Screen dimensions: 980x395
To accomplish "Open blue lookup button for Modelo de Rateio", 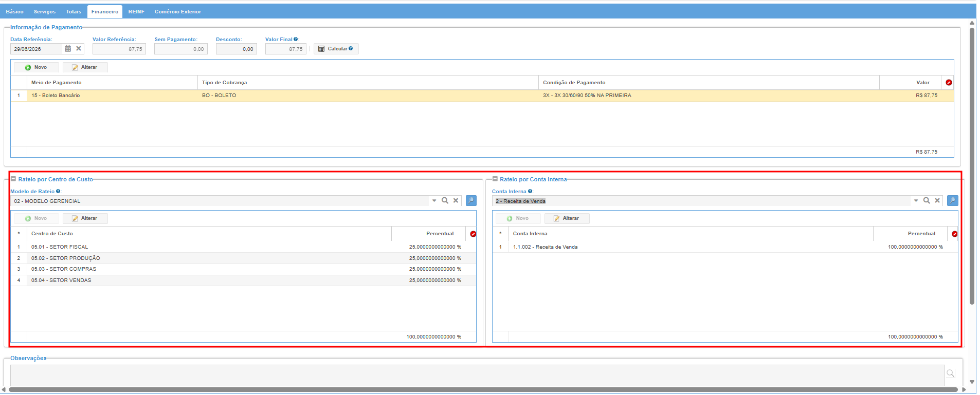I will (471, 201).
